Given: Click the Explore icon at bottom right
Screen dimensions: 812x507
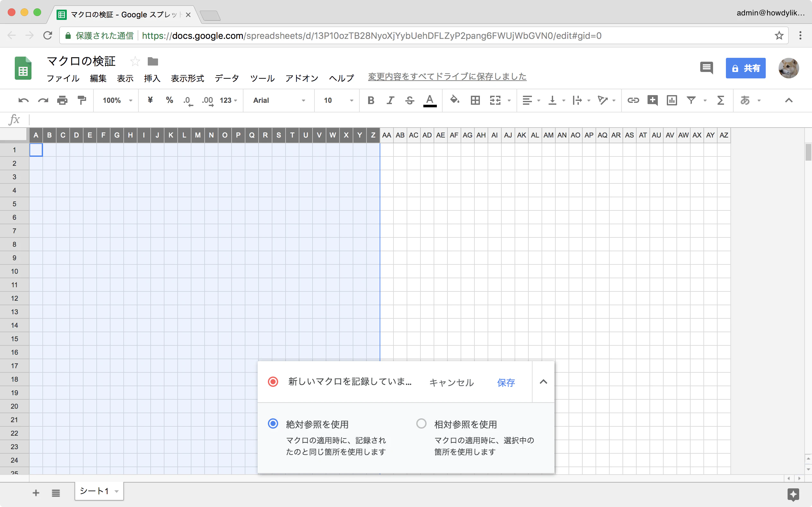Looking at the screenshot, I should click(793, 494).
